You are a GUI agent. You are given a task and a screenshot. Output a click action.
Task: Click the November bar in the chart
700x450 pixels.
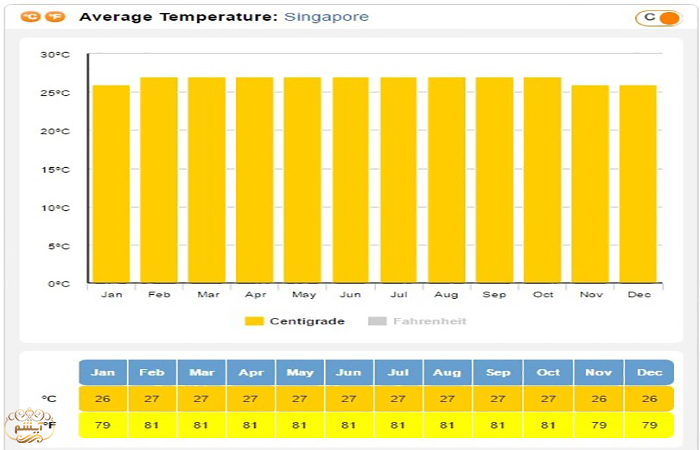590,184
